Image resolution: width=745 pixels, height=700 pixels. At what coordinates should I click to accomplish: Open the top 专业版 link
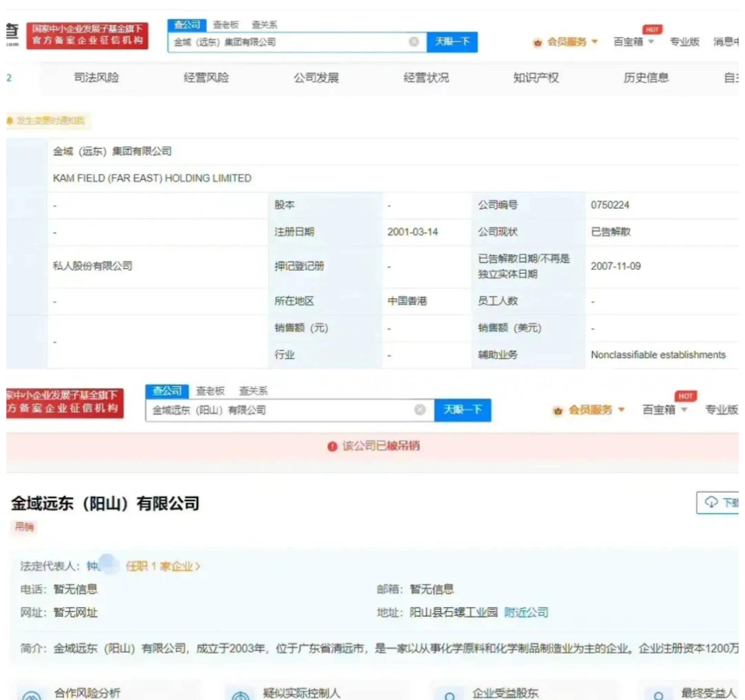684,42
